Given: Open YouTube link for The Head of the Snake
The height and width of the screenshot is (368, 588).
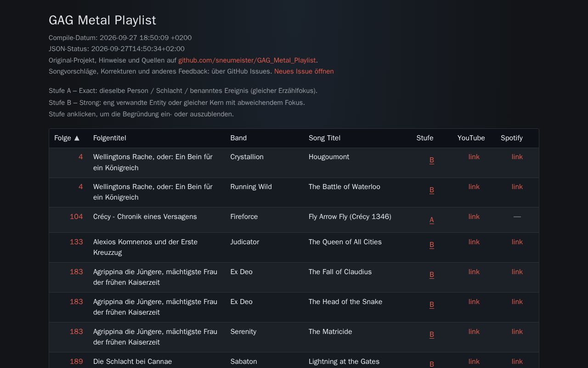Looking at the screenshot, I should click(x=474, y=302).
